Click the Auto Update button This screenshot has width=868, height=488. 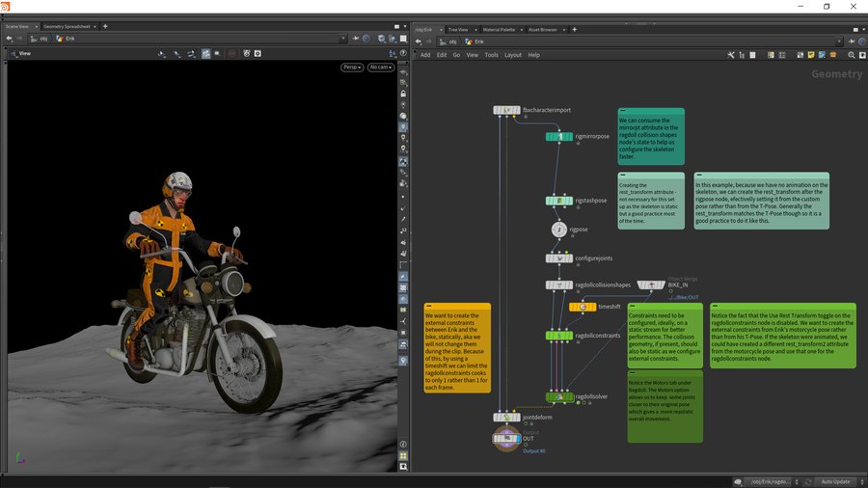coord(835,481)
